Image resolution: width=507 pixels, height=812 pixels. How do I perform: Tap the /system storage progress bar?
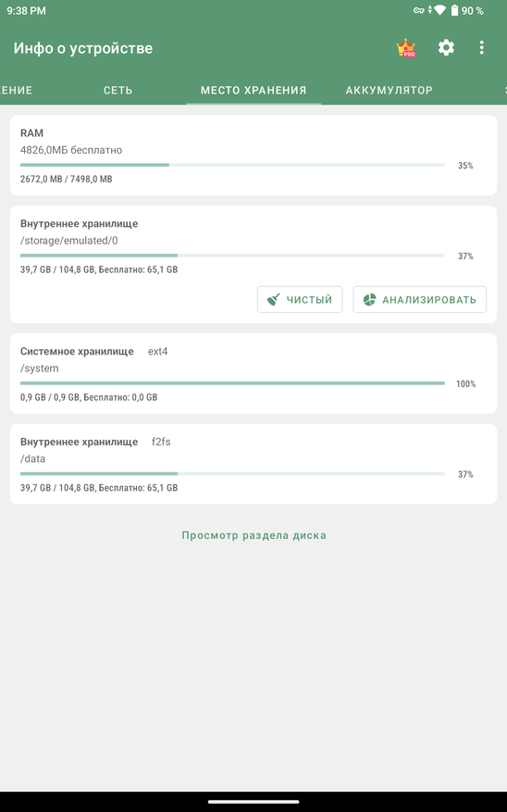[x=232, y=383]
